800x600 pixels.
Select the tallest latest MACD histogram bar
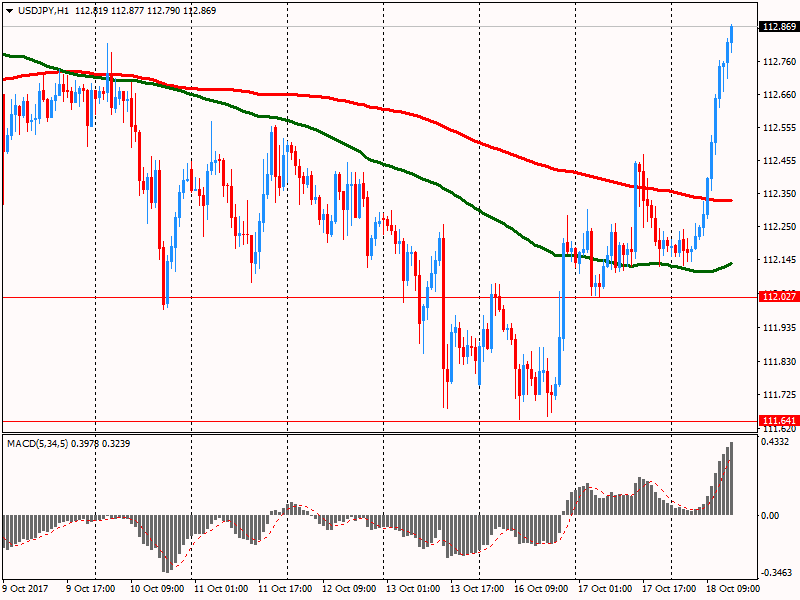732,479
